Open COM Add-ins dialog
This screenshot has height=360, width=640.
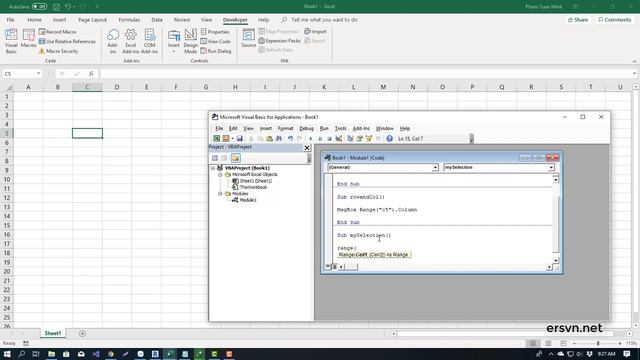(149, 41)
